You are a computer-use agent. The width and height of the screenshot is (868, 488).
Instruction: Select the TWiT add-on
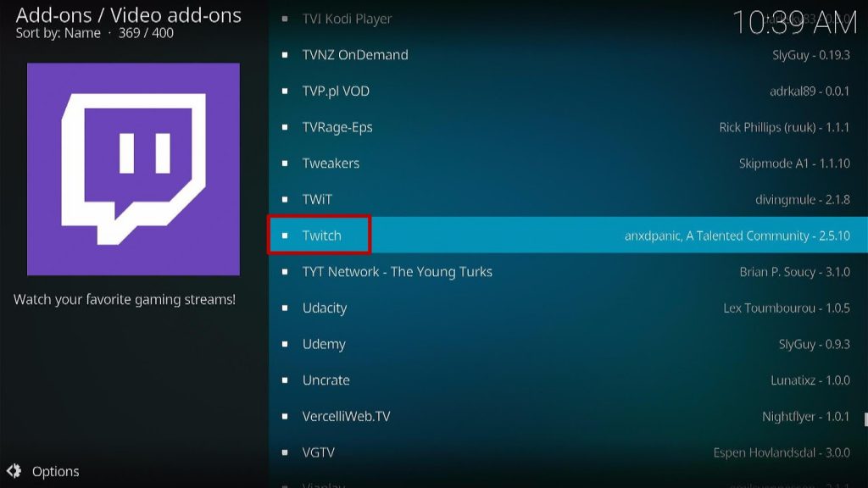coord(569,199)
